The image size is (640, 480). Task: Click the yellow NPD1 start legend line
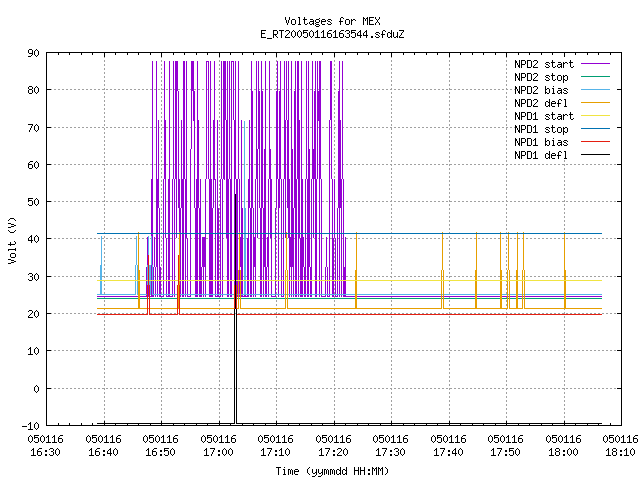click(595, 116)
